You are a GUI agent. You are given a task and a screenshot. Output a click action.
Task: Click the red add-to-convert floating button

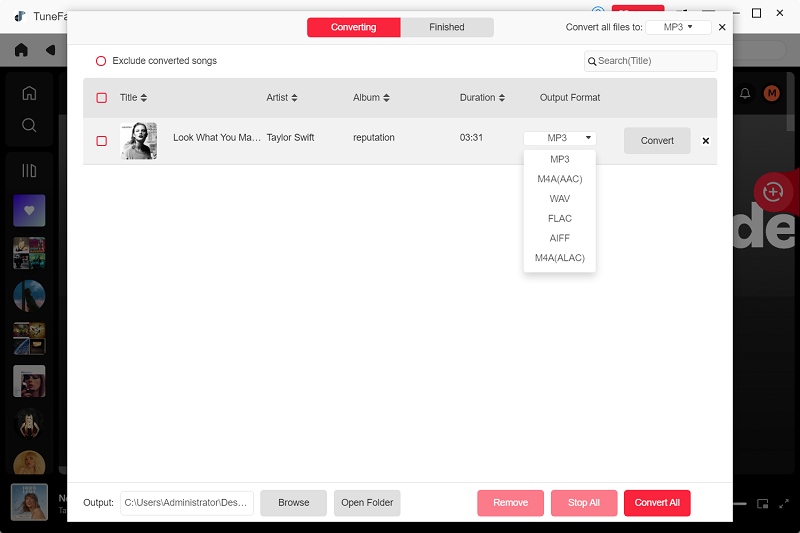point(772,192)
